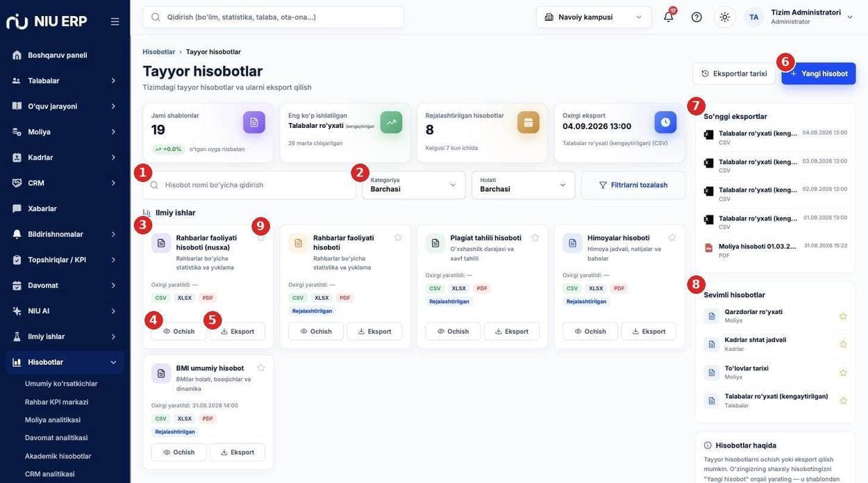868x483 pixels.
Task: Open the Kategoriya filter dropdown
Action: click(x=414, y=185)
